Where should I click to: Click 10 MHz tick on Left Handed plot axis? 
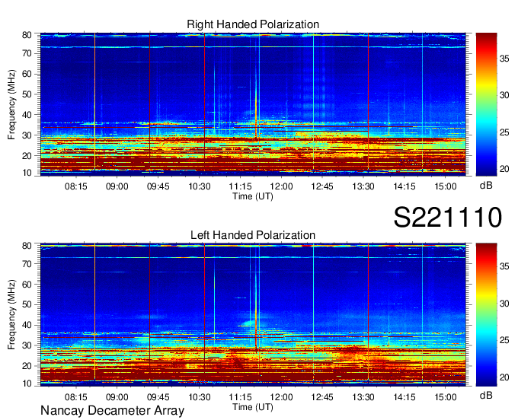[x=27, y=383]
